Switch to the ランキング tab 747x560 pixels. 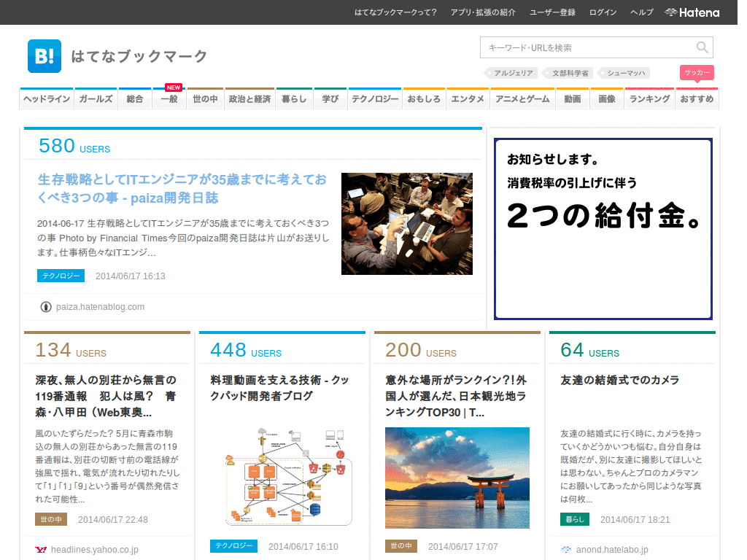(x=650, y=99)
